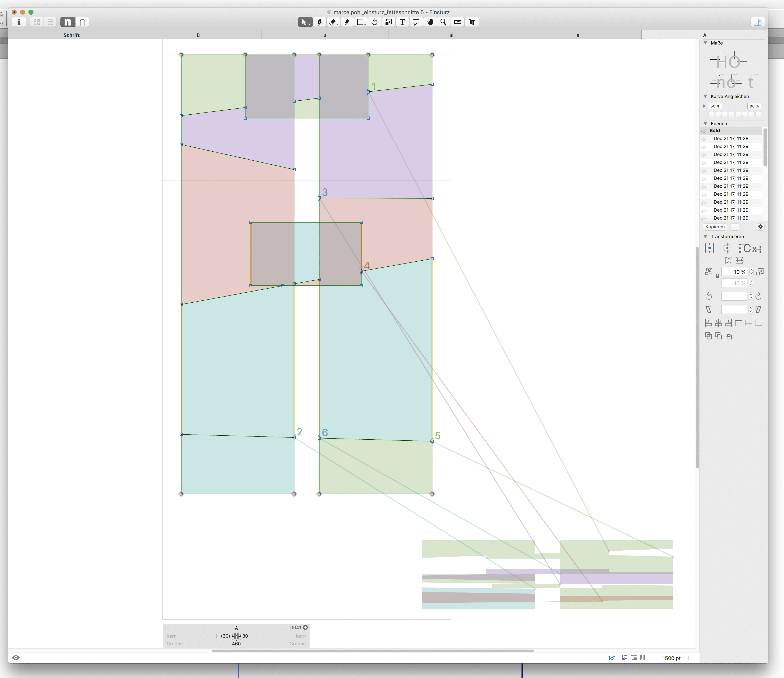Select the Zoom magnifier tool
The image size is (784, 678).
tap(443, 22)
